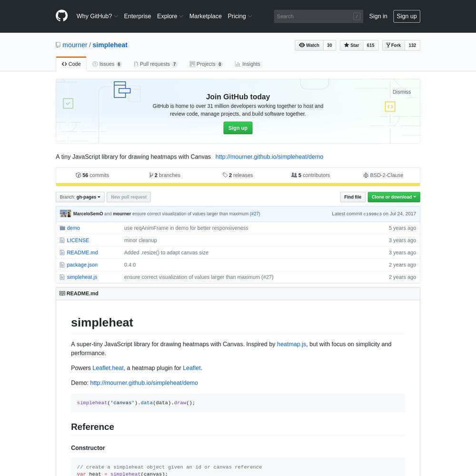Fork the simpleheat repository

point(394,45)
